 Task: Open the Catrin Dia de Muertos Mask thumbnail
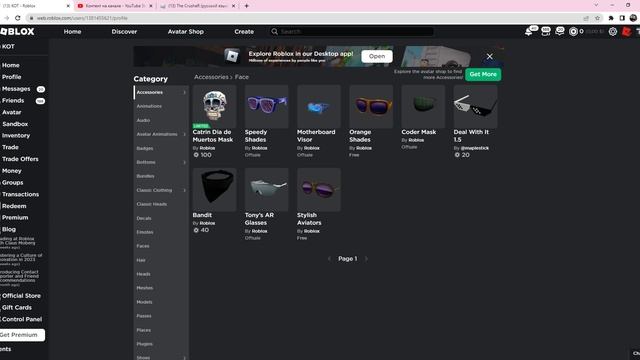[x=215, y=107]
